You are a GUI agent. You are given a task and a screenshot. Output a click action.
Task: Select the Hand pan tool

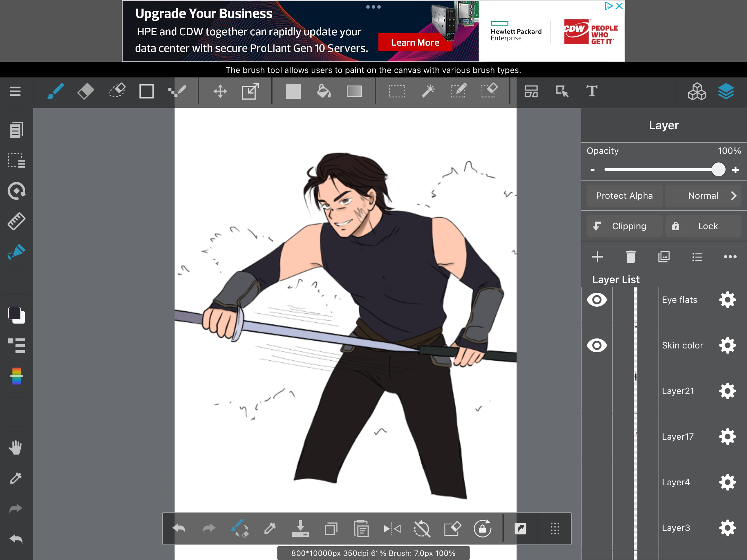16,448
